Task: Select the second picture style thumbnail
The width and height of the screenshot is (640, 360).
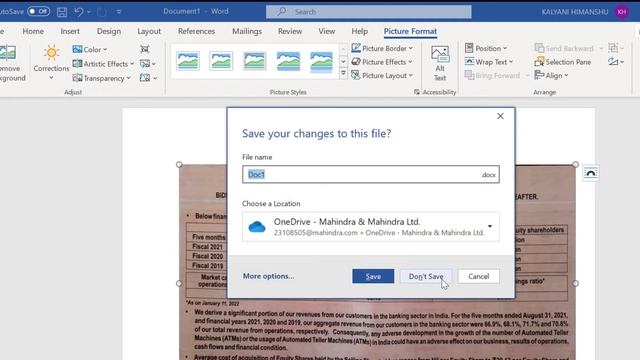Action: [221, 61]
